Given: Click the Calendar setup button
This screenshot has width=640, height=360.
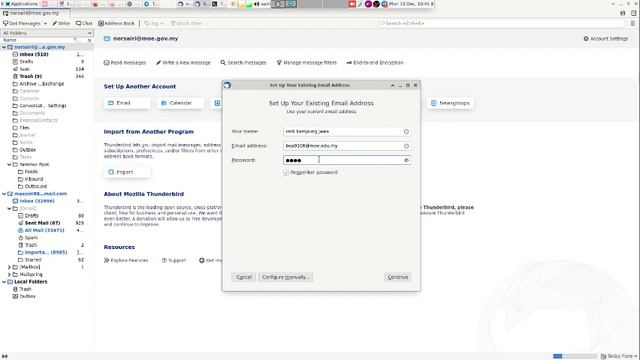Looking at the screenshot, I should click(x=180, y=103).
